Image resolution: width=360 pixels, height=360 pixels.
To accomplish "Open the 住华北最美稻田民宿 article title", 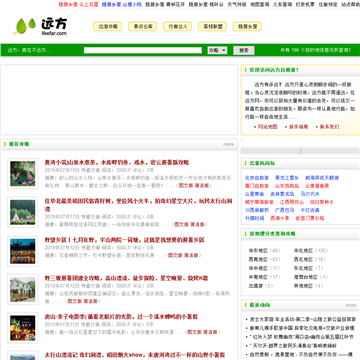I will [139, 205].
